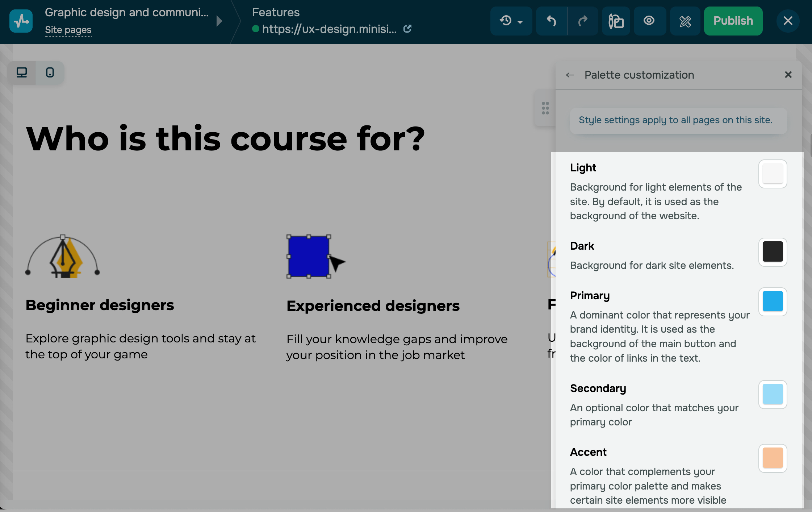Open the site URL external link icon

pyautogui.click(x=407, y=29)
